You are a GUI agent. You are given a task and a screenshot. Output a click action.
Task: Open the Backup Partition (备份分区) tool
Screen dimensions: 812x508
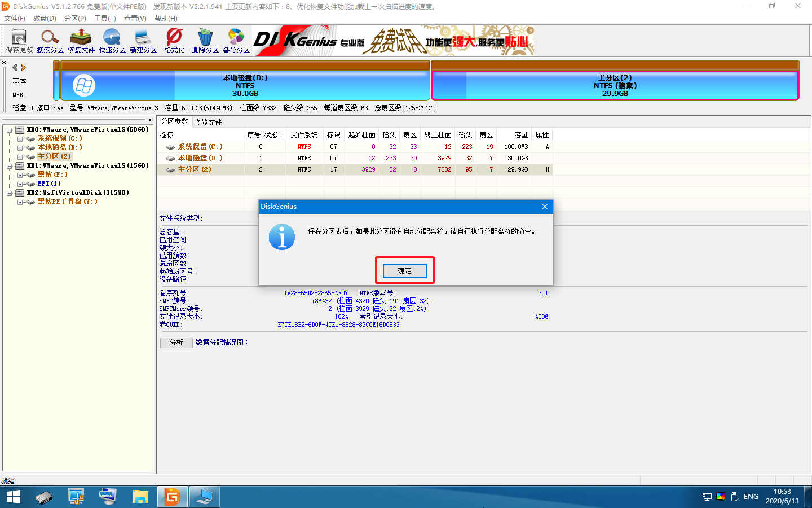coord(236,41)
